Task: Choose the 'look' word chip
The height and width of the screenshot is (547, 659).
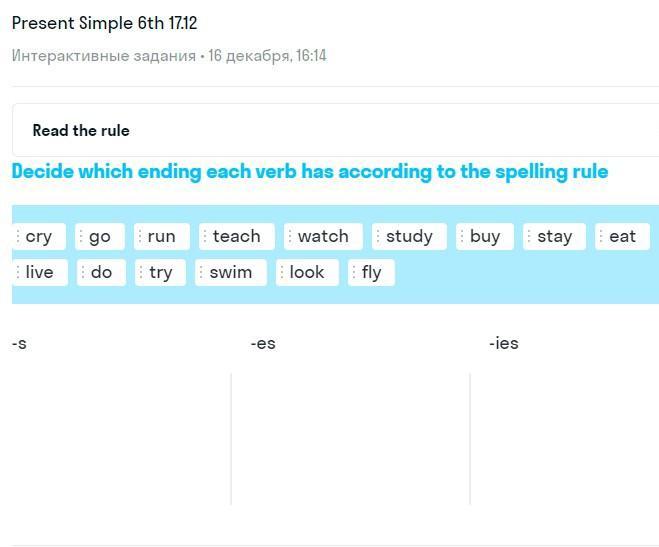Action: point(307,272)
